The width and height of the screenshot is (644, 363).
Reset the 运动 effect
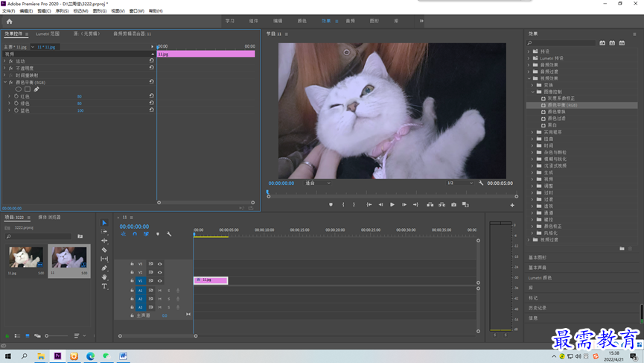[152, 60]
